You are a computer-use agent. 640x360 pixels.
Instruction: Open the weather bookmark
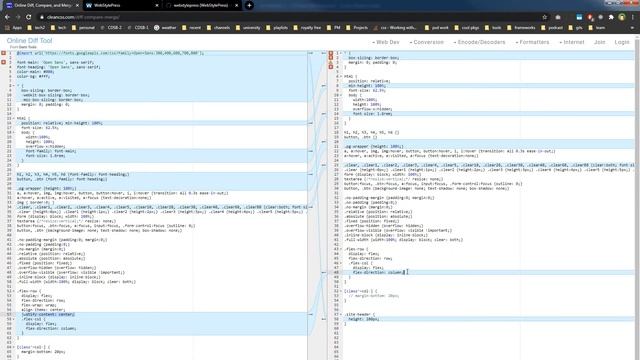[x=165, y=28]
